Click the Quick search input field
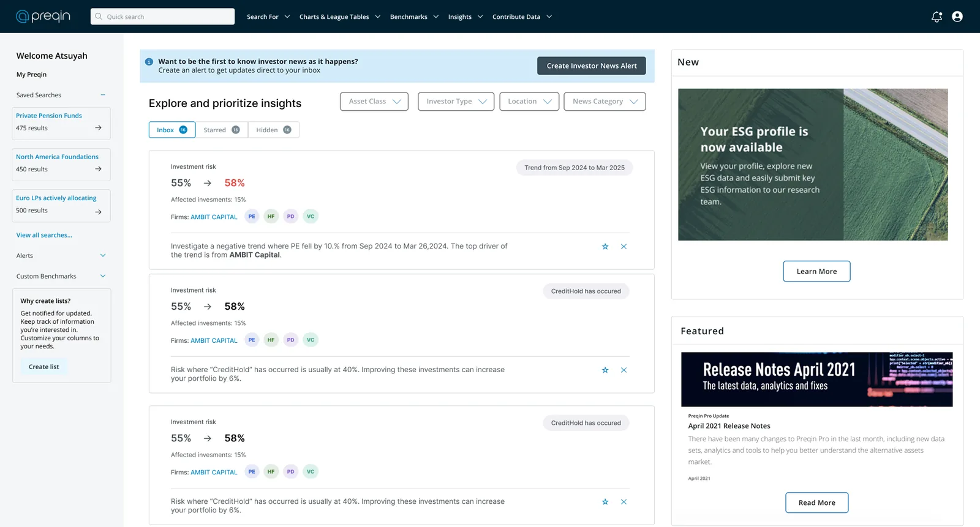The image size is (980, 527). tap(162, 17)
